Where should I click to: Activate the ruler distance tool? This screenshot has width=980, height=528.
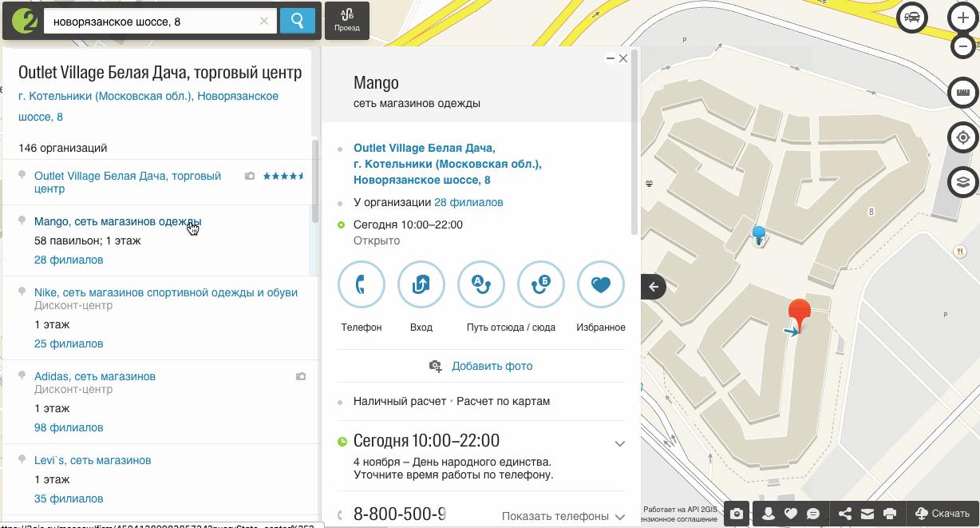963,93
